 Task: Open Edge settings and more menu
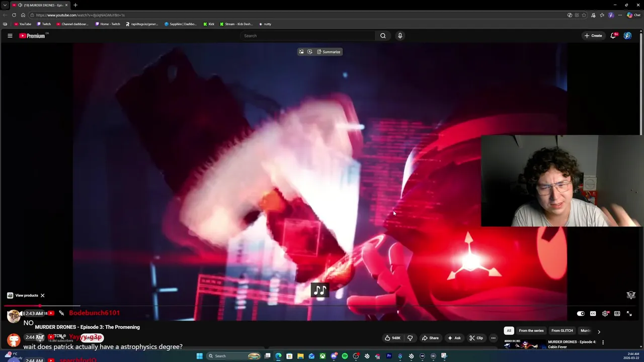click(x=620, y=15)
